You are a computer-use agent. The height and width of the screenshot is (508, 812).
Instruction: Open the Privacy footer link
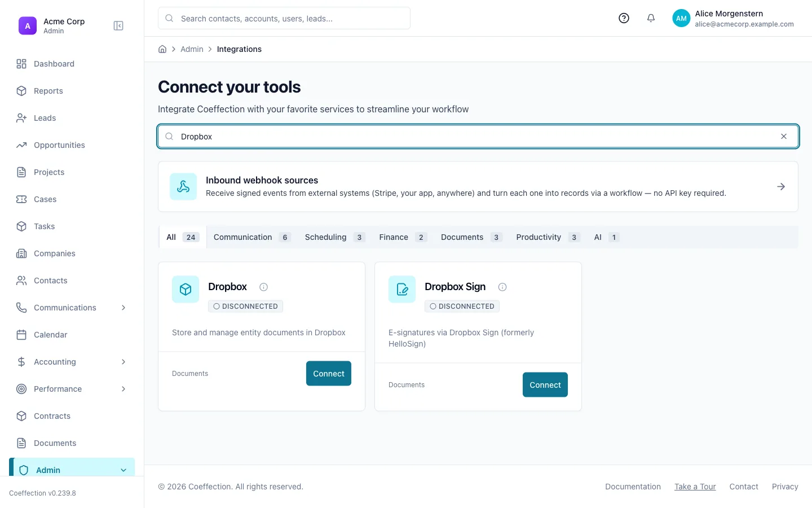[x=785, y=487]
